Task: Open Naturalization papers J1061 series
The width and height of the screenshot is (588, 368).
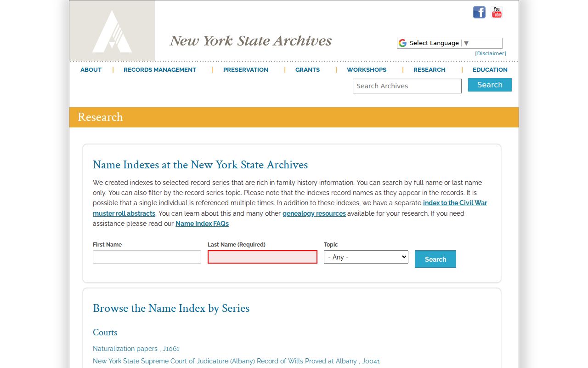Action: pos(136,349)
